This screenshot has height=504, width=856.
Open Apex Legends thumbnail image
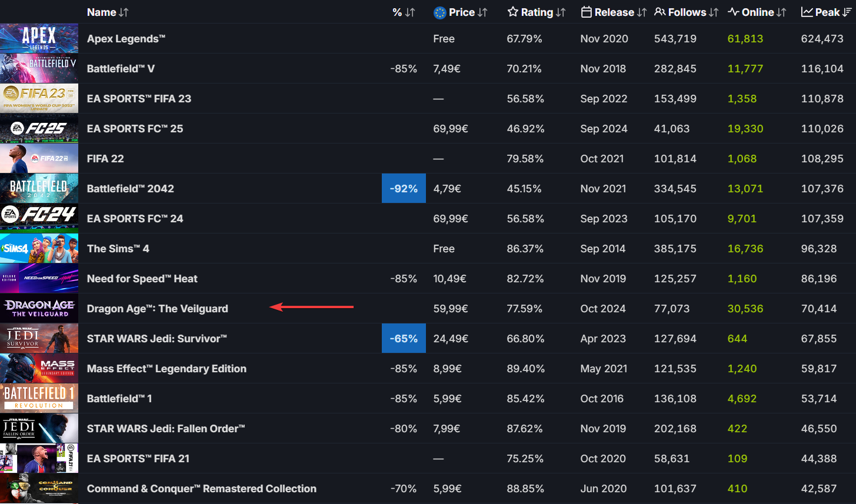pyautogui.click(x=39, y=39)
